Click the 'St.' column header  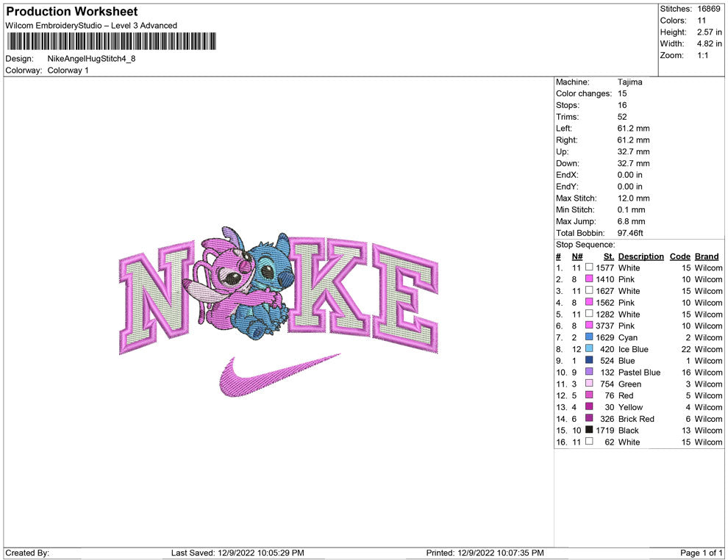coord(609,256)
